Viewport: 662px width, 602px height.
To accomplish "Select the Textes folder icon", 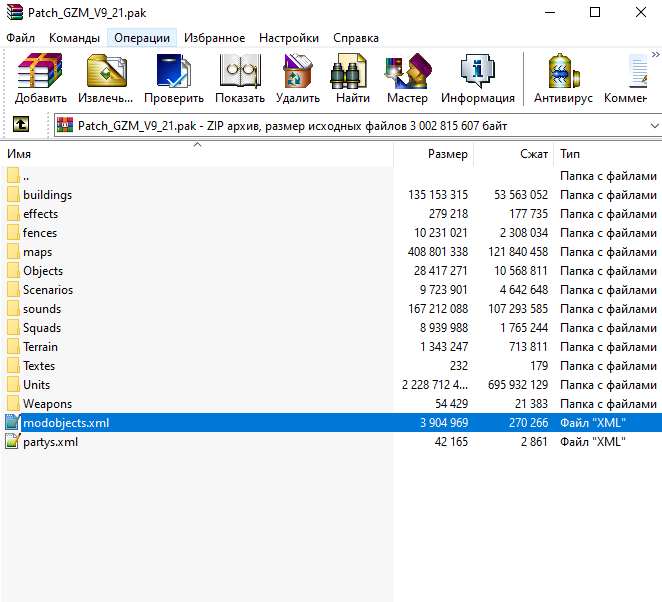I will click(13, 366).
